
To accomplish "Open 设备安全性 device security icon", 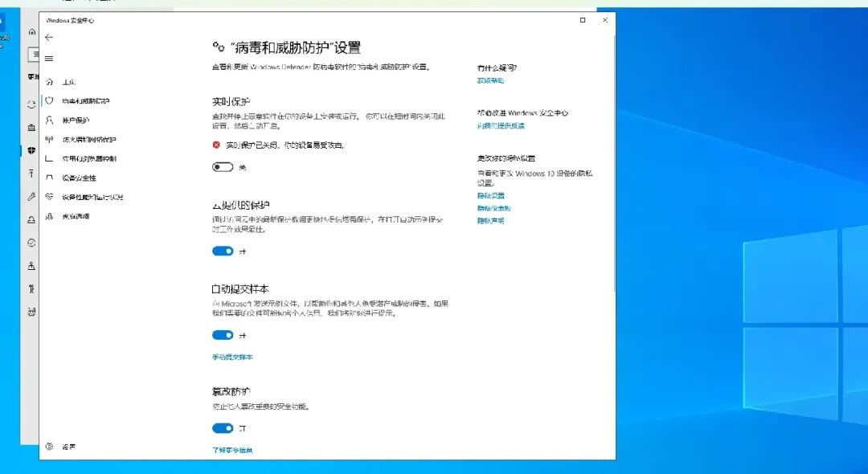I will (x=49, y=178).
